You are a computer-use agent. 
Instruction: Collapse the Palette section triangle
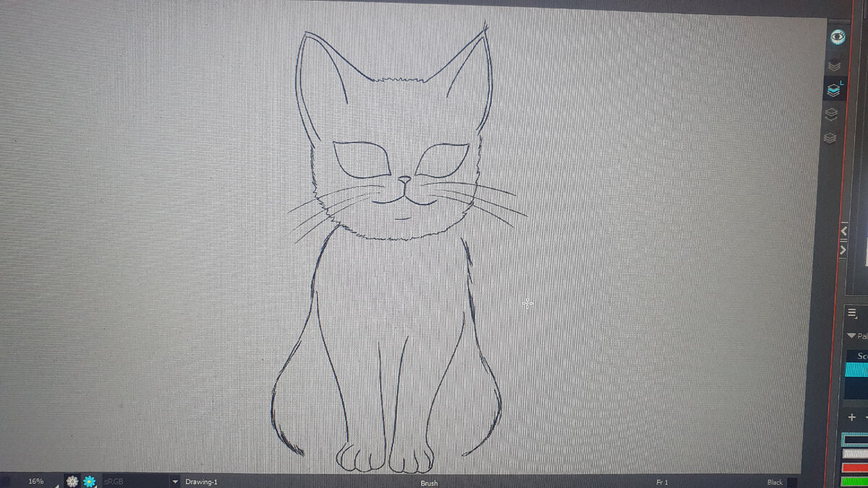(851, 336)
